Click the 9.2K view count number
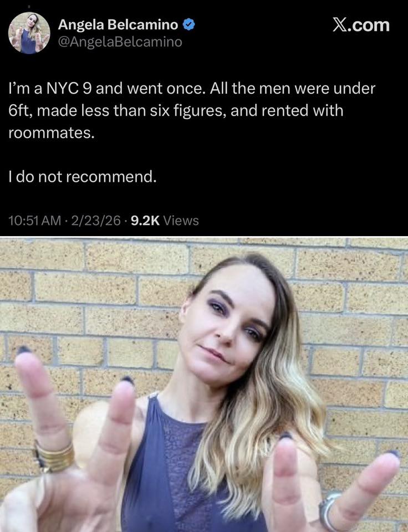This screenshot has height=532, width=408. (x=145, y=221)
